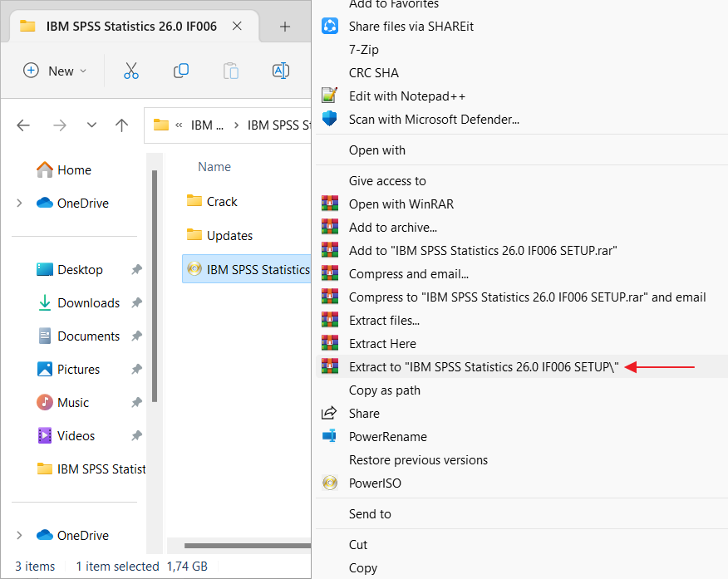
Task: Unpin Downloads using its pin icon
Action: (x=136, y=303)
